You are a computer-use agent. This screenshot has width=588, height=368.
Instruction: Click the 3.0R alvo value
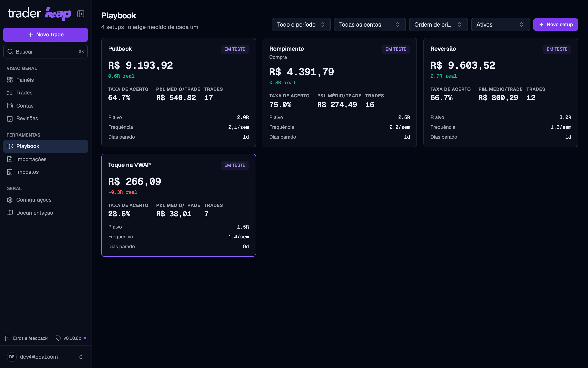[x=565, y=117]
